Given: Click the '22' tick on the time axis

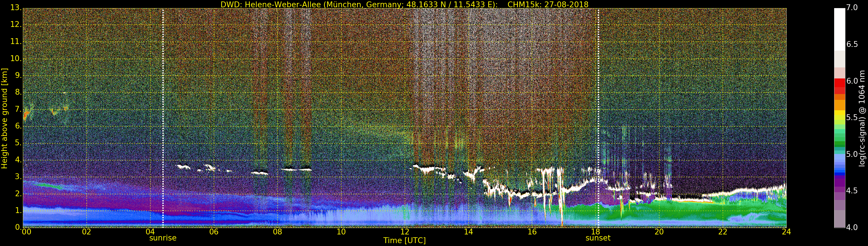Looking at the screenshot, I should click(723, 232).
